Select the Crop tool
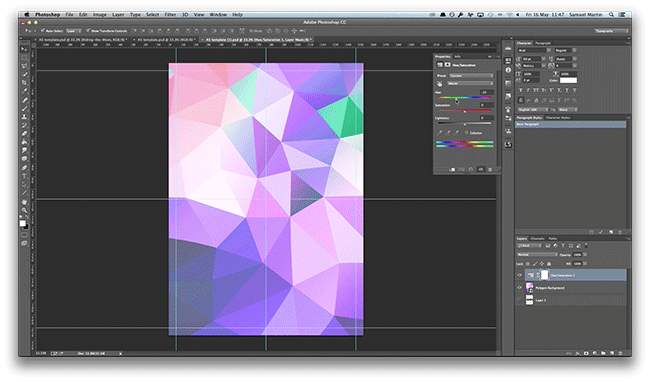The height and width of the screenshot is (382, 650). [24, 83]
